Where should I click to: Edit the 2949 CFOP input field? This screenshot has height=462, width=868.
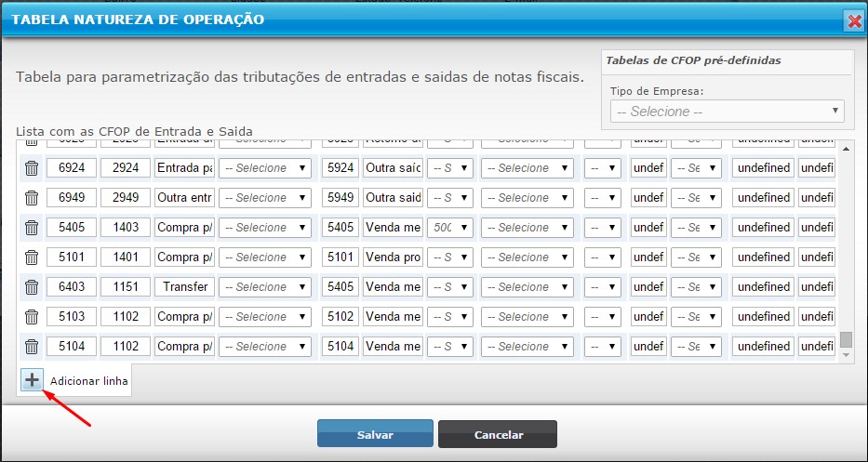pyautogui.click(x=125, y=197)
